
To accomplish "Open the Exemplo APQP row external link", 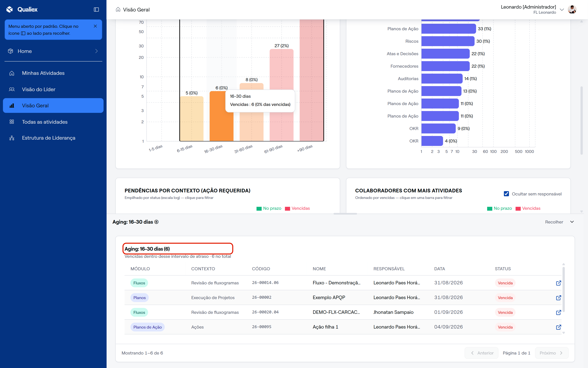I will (559, 298).
